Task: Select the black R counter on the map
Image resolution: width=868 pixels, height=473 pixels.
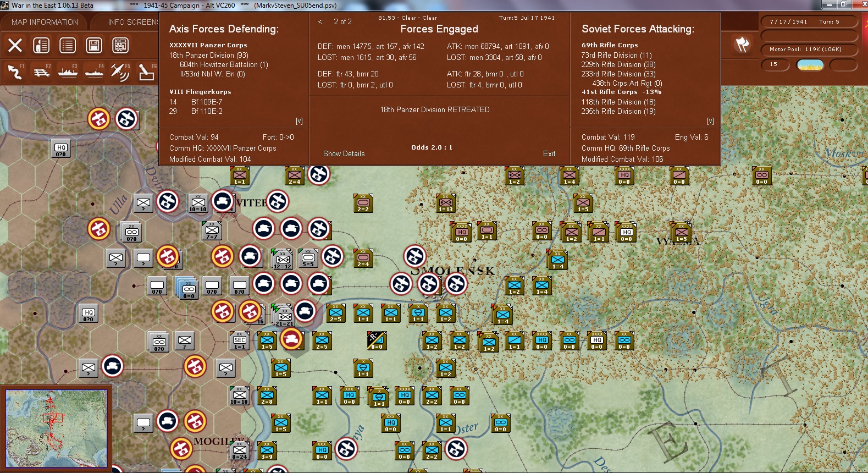Action: [377, 340]
